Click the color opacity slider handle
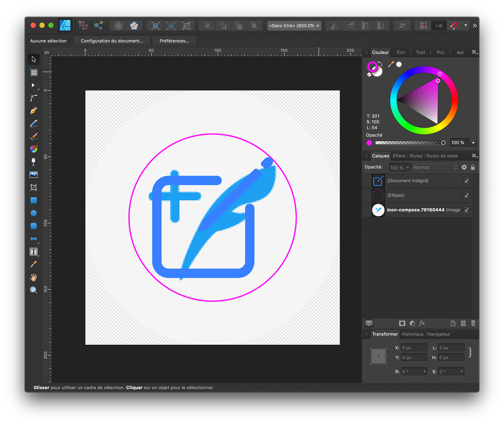 443,143
